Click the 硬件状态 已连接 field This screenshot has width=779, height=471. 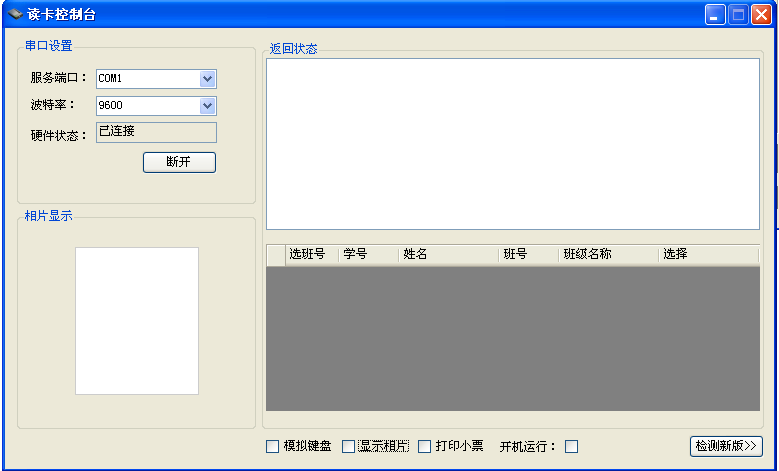pyautogui.click(x=156, y=132)
